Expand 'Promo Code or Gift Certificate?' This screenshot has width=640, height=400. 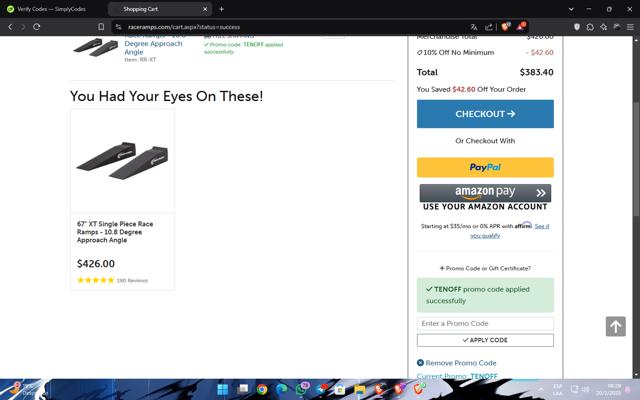coord(485,268)
